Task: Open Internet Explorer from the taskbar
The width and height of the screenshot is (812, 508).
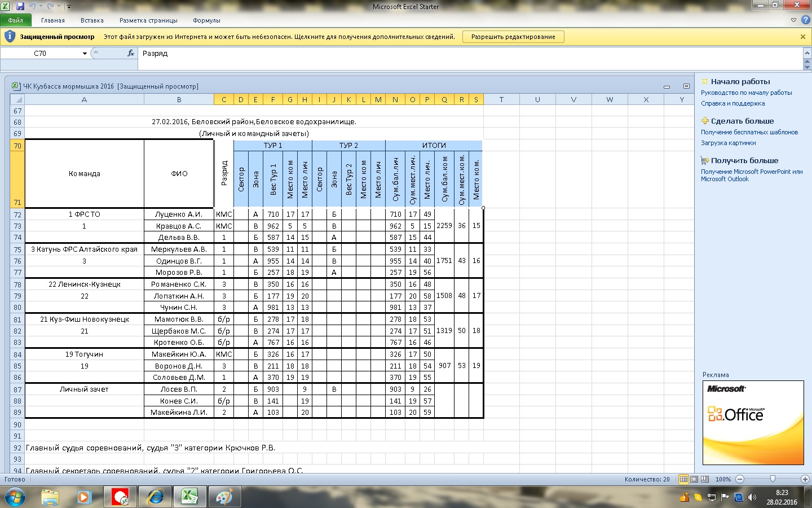Action: coord(155,497)
